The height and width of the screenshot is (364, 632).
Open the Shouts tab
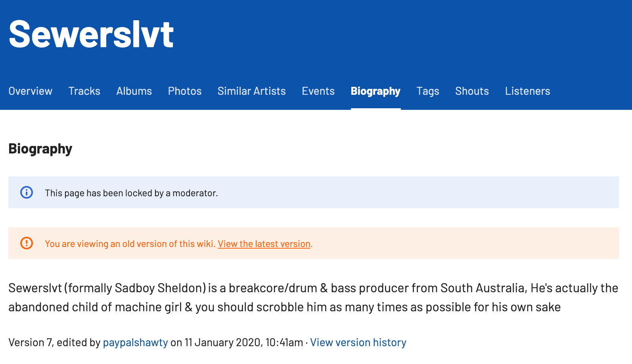click(x=472, y=91)
